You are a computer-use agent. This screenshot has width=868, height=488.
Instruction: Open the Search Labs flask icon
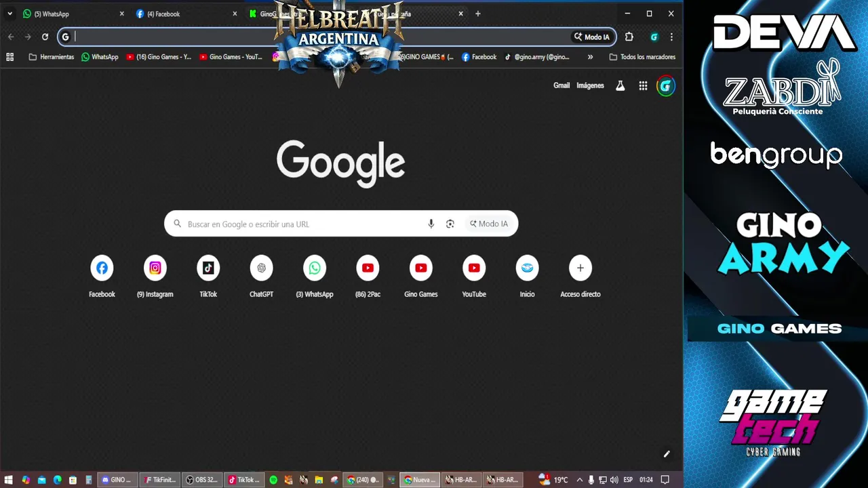(x=620, y=85)
